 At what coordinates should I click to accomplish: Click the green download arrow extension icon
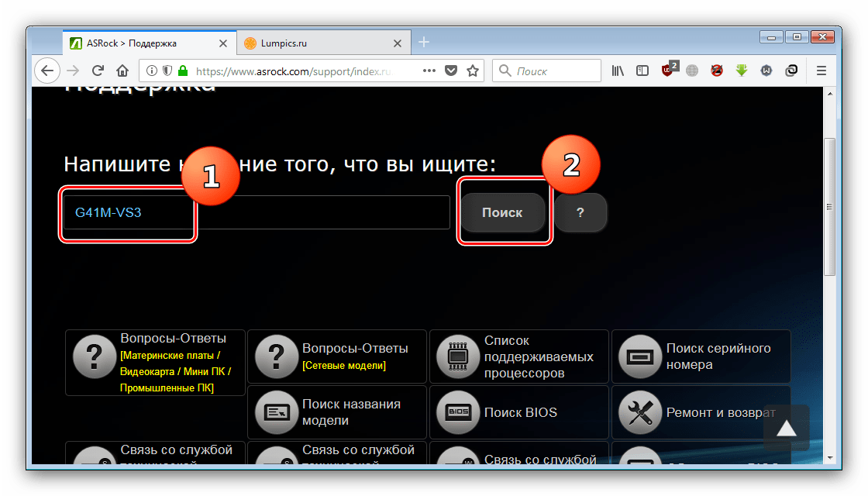click(742, 71)
